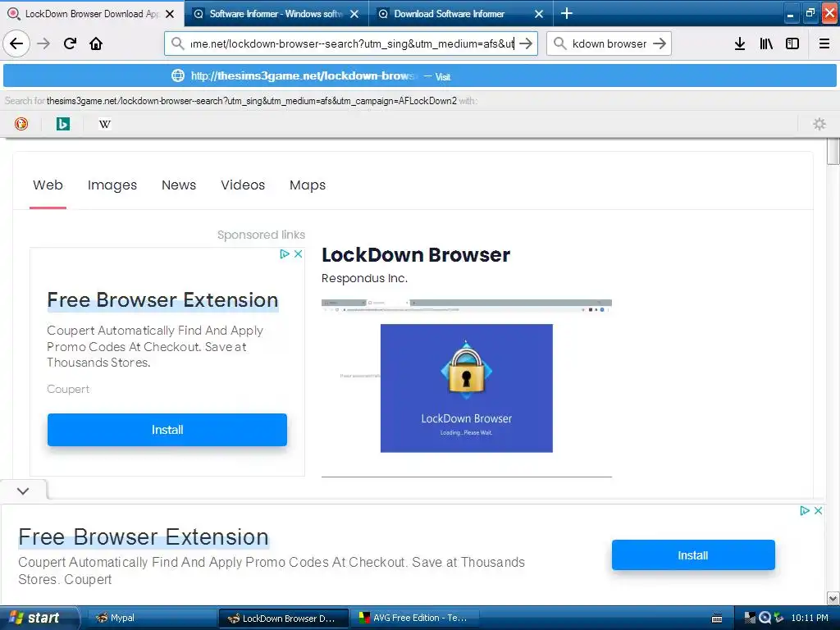This screenshot has height=630, width=840.
Task: Reload the current page
Action: (70, 43)
